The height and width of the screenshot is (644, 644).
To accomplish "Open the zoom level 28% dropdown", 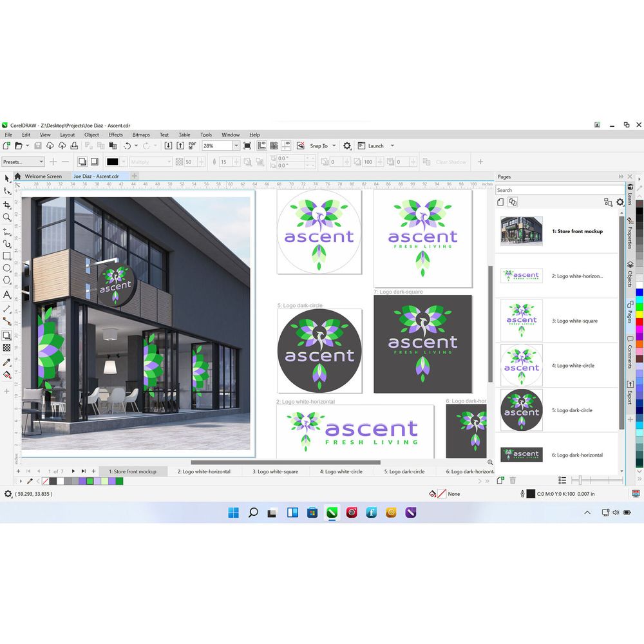I will 236,146.
